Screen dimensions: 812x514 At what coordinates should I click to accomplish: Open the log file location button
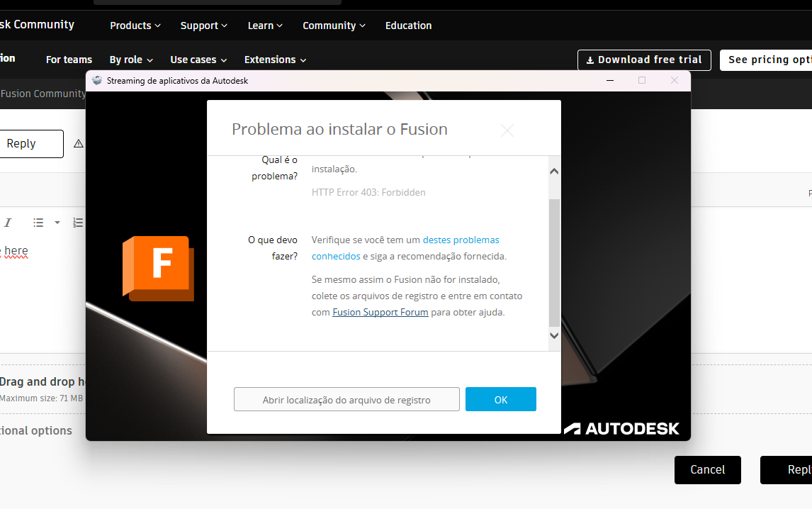tap(346, 399)
